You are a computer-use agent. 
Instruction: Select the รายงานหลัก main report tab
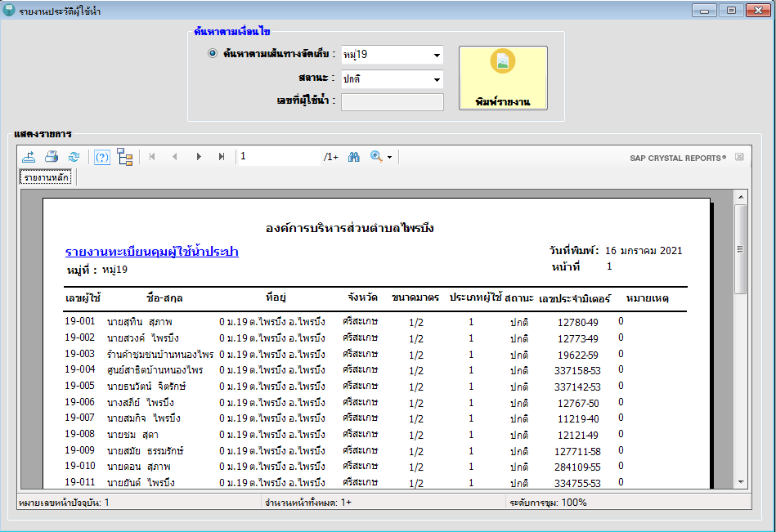[47, 177]
